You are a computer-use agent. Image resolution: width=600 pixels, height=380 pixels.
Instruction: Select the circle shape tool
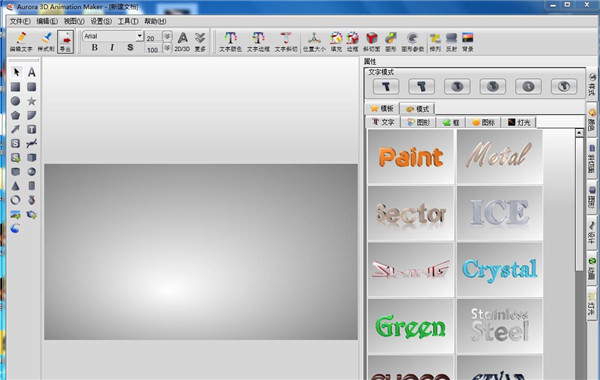15,101
